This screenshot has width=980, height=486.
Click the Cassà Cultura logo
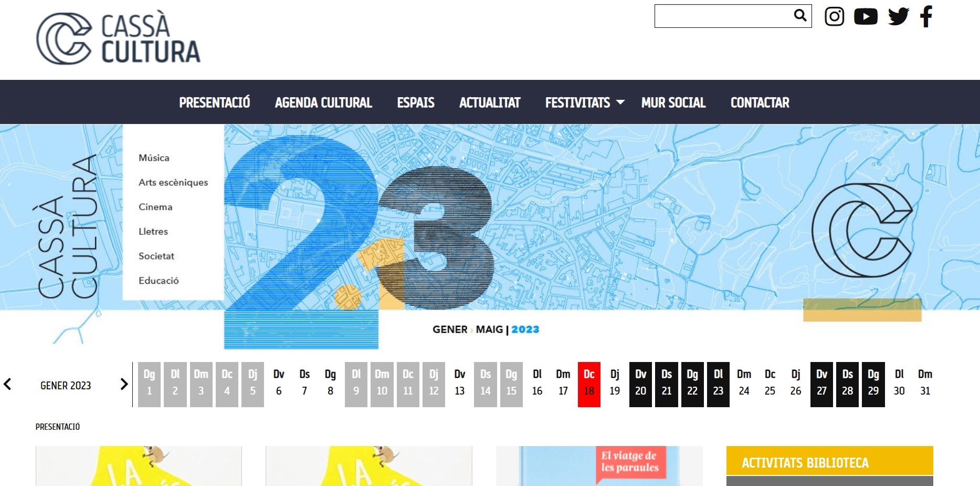pos(119,38)
